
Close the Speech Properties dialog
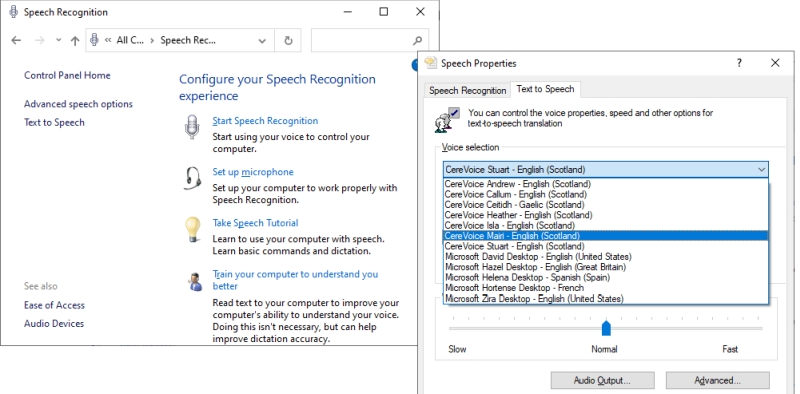775,63
